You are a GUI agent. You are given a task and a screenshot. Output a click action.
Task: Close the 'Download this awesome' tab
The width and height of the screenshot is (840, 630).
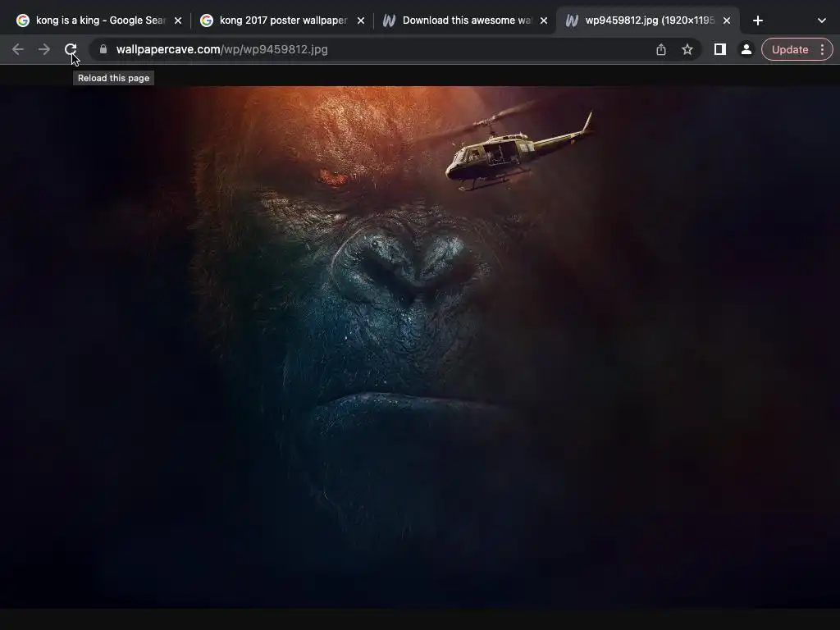point(544,21)
